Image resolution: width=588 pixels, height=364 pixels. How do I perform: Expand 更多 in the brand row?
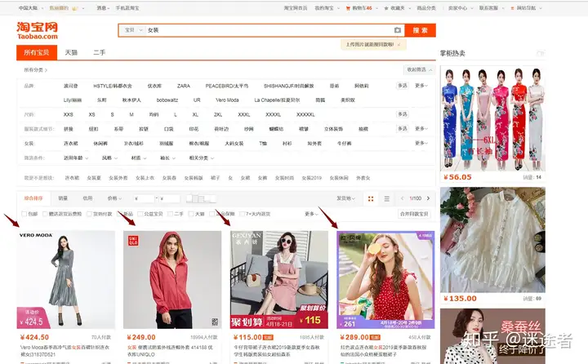(x=421, y=86)
